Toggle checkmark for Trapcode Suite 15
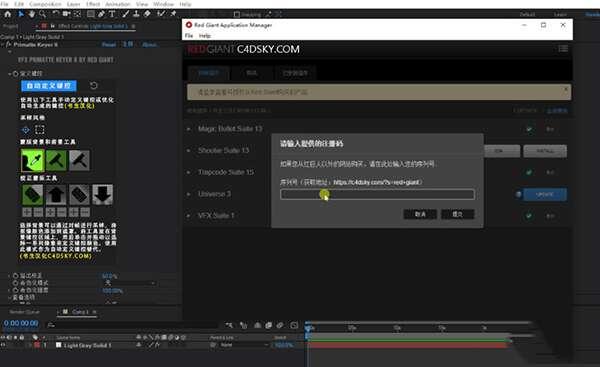Viewport: 600px width, 367px height. coord(529,172)
